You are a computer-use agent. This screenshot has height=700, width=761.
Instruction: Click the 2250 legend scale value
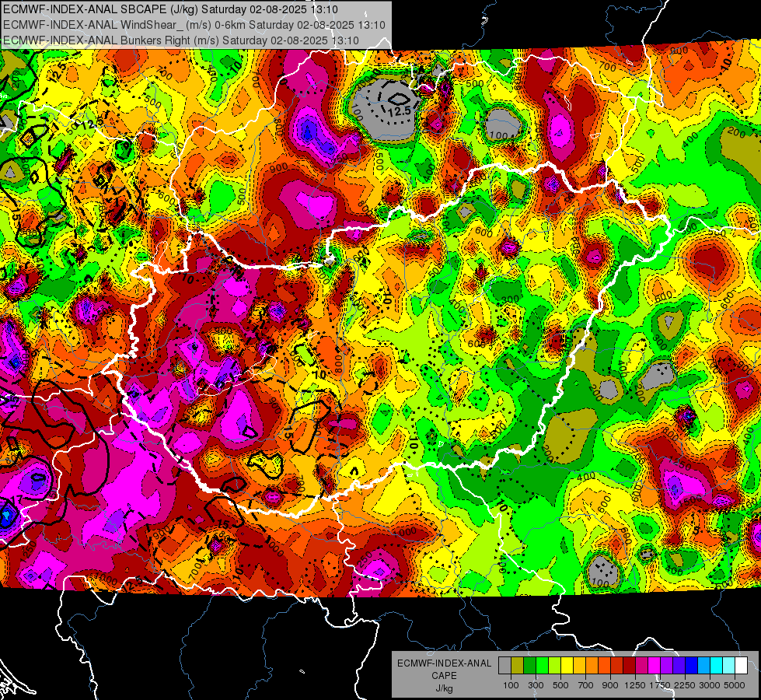(685, 685)
